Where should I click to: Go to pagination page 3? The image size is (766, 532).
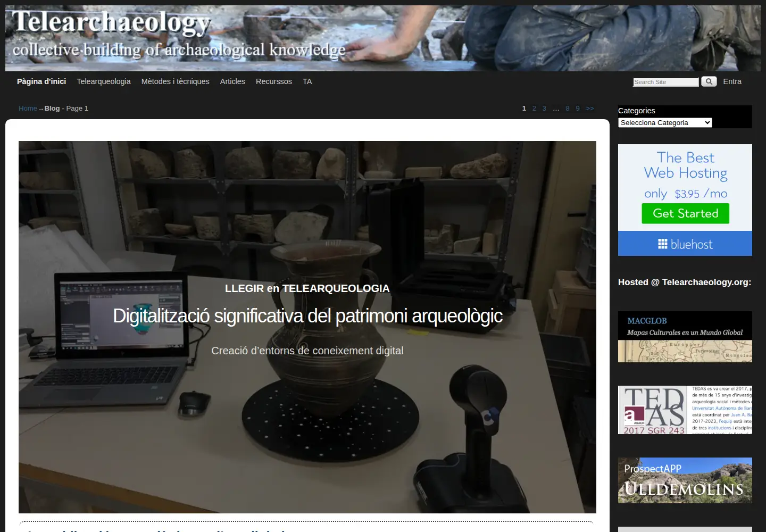tap(544, 109)
